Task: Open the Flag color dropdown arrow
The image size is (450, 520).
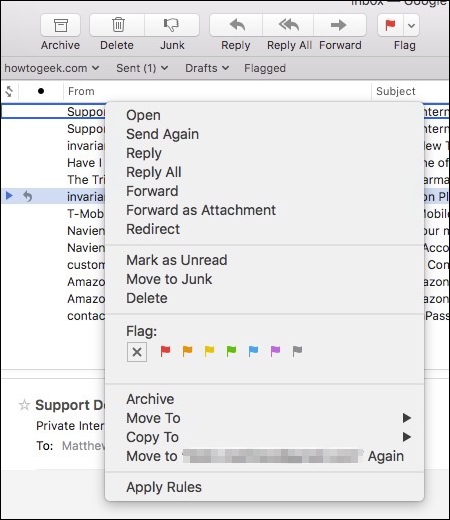Action: tap(411, 25)
